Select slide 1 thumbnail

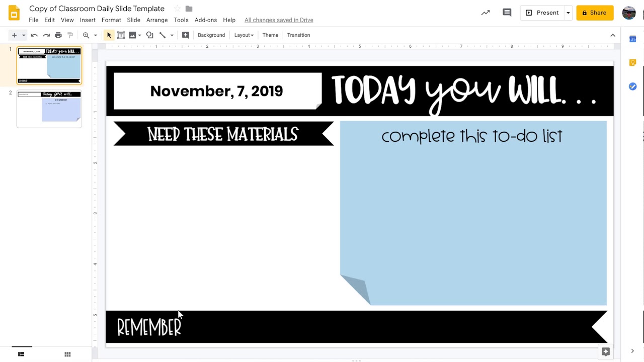point(49,65)
